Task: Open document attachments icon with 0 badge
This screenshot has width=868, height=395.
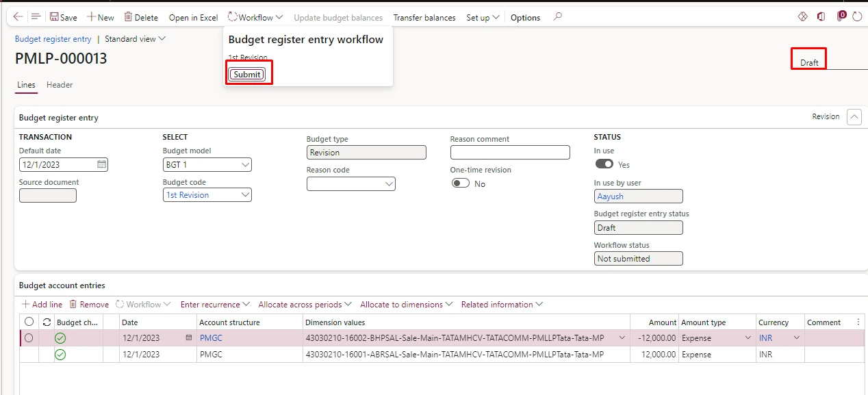Action: [x=841, y=16]
